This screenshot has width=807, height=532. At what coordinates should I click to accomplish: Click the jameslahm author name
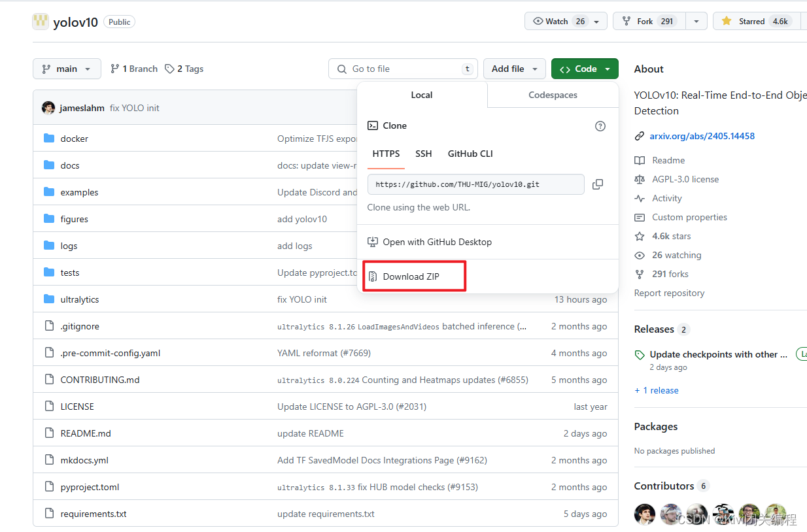pyautogui.click(x=82, y=108)
